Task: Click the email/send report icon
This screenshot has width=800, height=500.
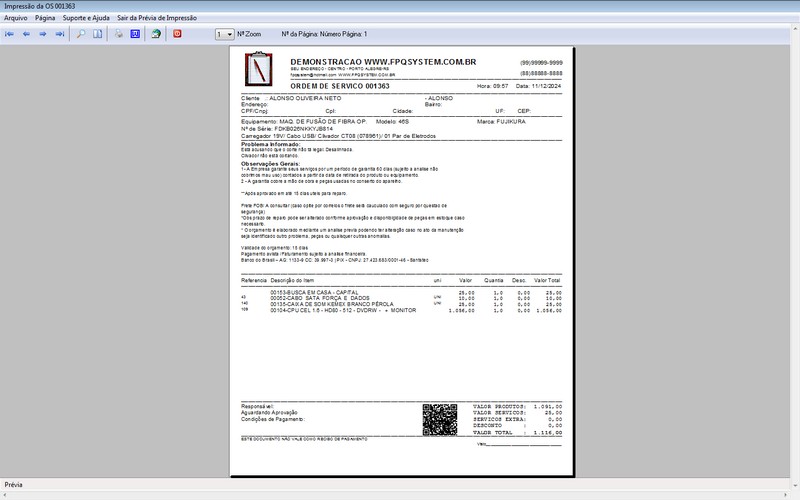Action: (x=156, y=34)
